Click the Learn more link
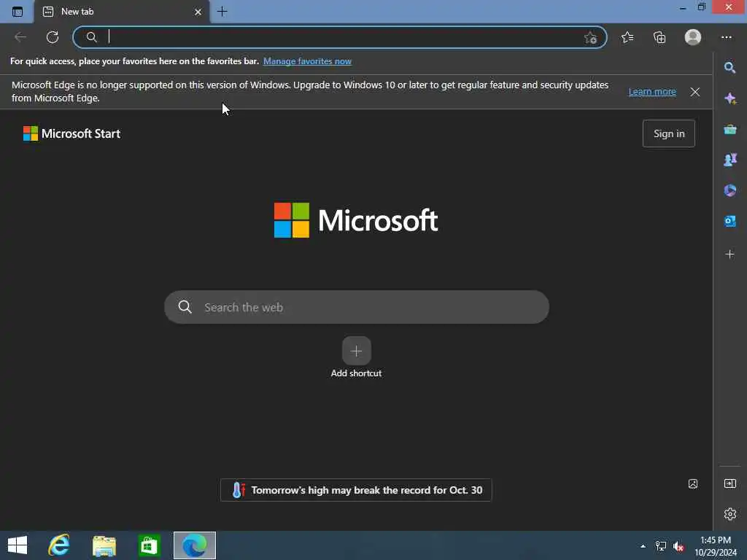 click(652, 91)
